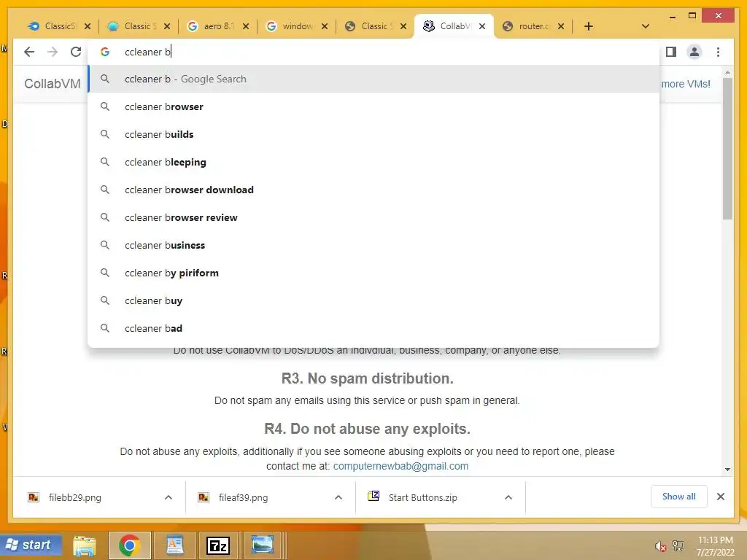Select 'ccleaner browser review' suggestion

[373, 217]
